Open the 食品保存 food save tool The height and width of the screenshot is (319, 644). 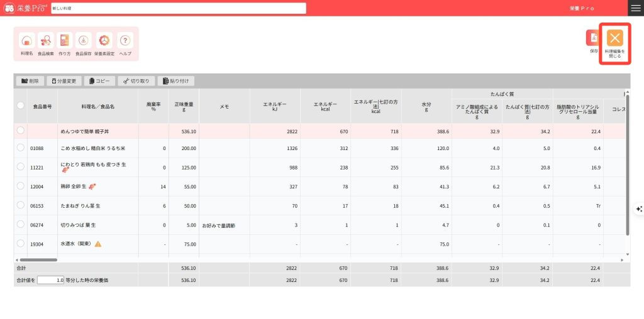84,41
